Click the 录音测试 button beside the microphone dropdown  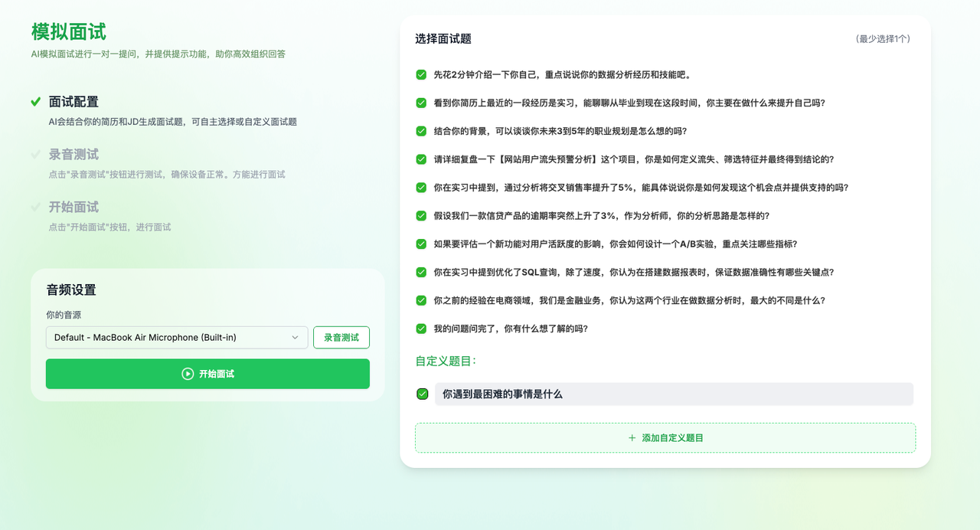tap(341, 337)
